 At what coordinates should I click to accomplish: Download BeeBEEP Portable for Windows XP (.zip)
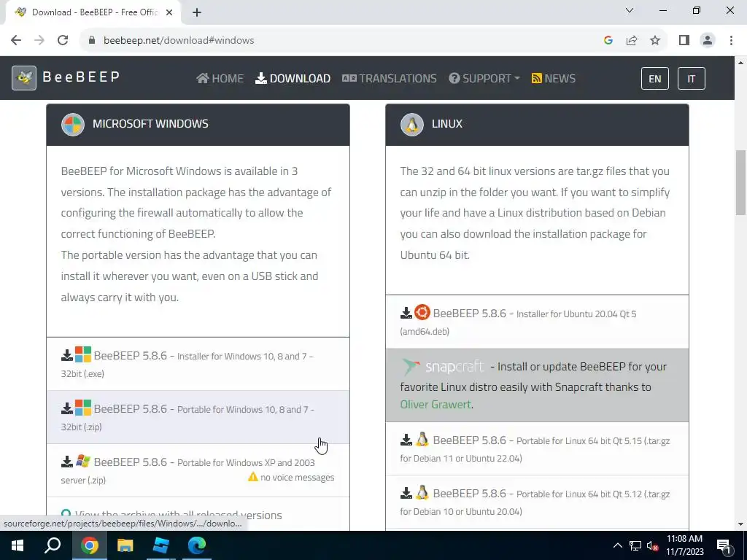click(x=198, y=470)
